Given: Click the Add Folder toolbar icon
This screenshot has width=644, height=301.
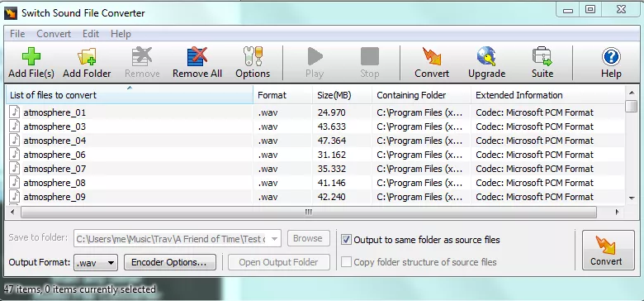Looking at the screenshot, I should (x=87, y=57).
